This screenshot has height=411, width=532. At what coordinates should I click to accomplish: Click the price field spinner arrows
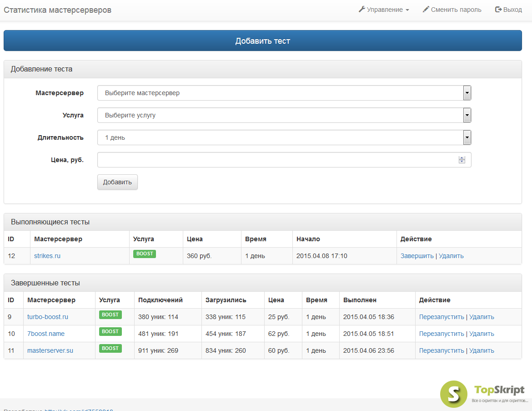point(462,160)
